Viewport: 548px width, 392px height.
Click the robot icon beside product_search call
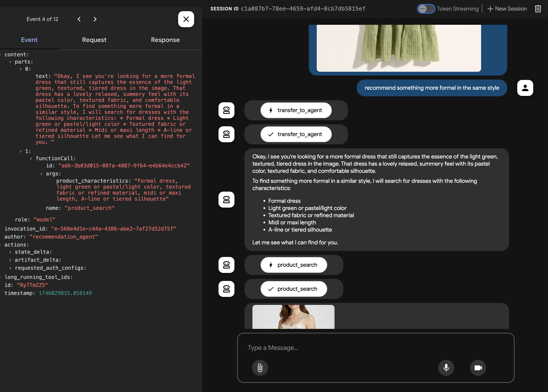coord(226,265)
